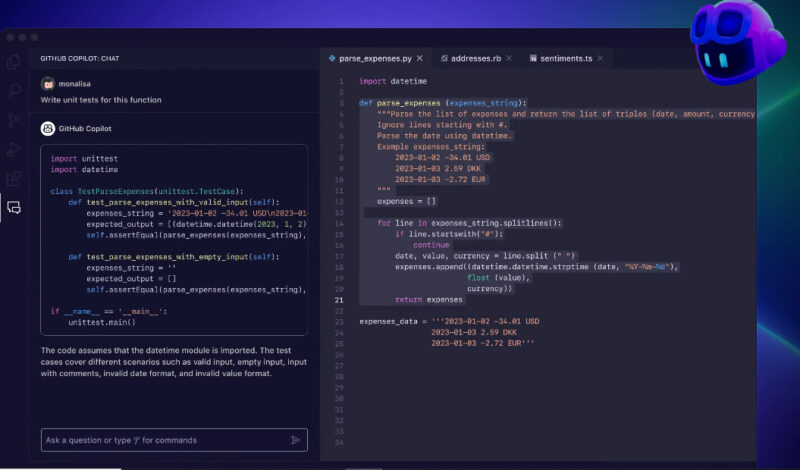Viewport: 800px width, 470px height.
Task: Click the 'return expenses' line in editor
Action: click(x=429, y=300)
